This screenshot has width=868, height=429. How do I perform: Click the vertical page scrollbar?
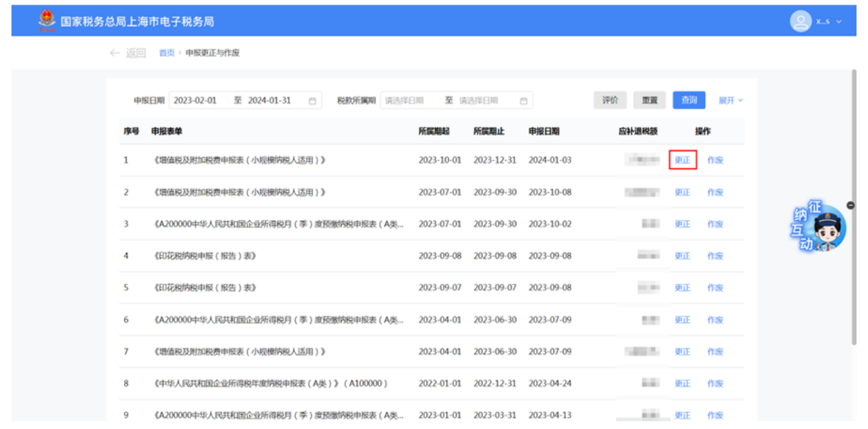tap(854, 207)
